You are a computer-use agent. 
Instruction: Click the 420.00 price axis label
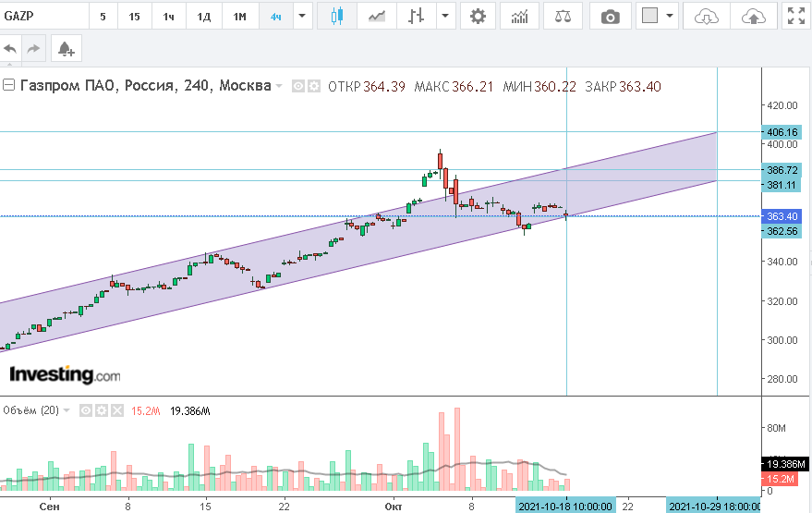click(782, 105)
